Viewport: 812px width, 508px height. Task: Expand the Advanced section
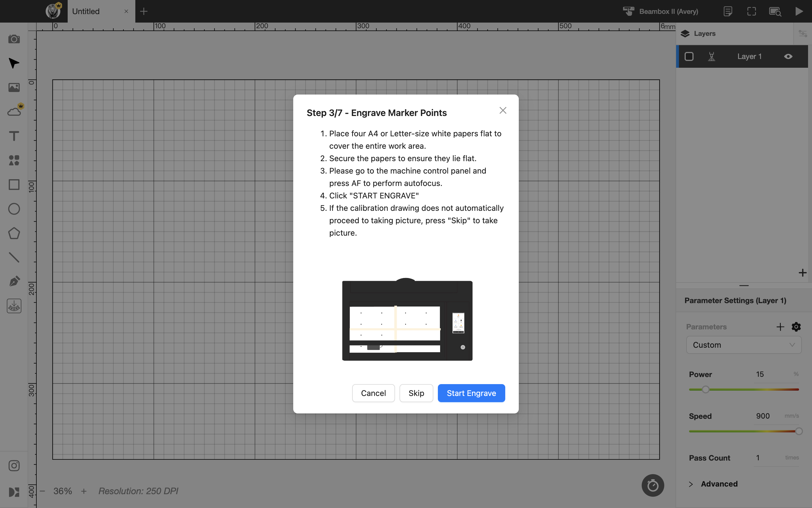[713, 484]
